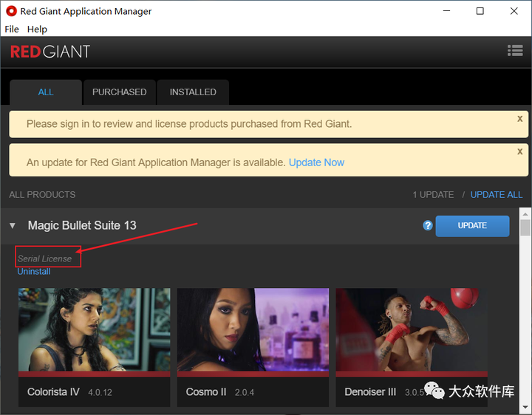Viewport: 532px width, 415px height.
Task: Click the blue UPDATE button
Action: point(472,226)
